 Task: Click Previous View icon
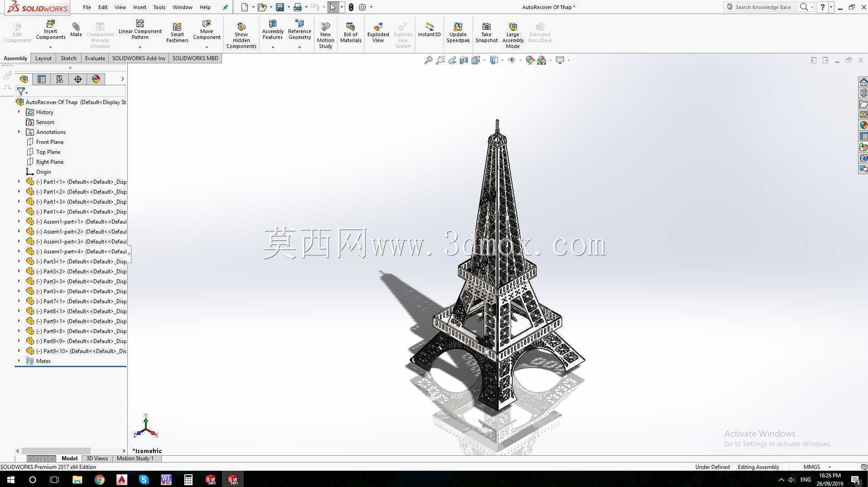[452, 60]
